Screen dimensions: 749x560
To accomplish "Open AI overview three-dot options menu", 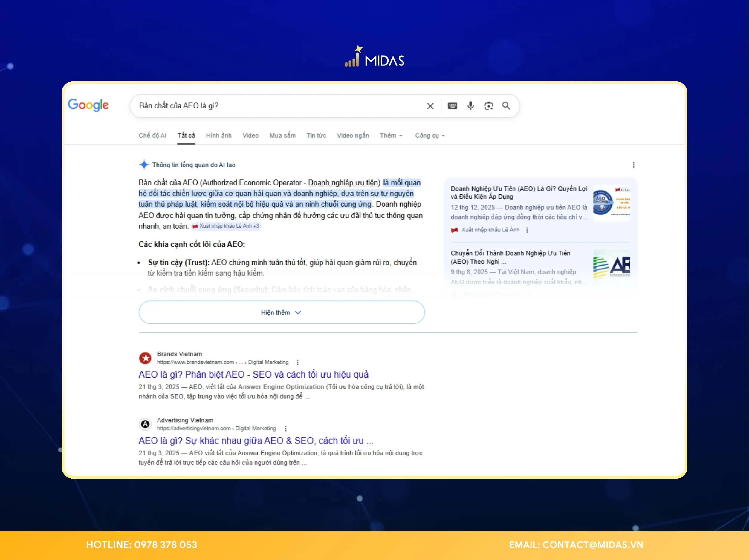I will point(633,165).
